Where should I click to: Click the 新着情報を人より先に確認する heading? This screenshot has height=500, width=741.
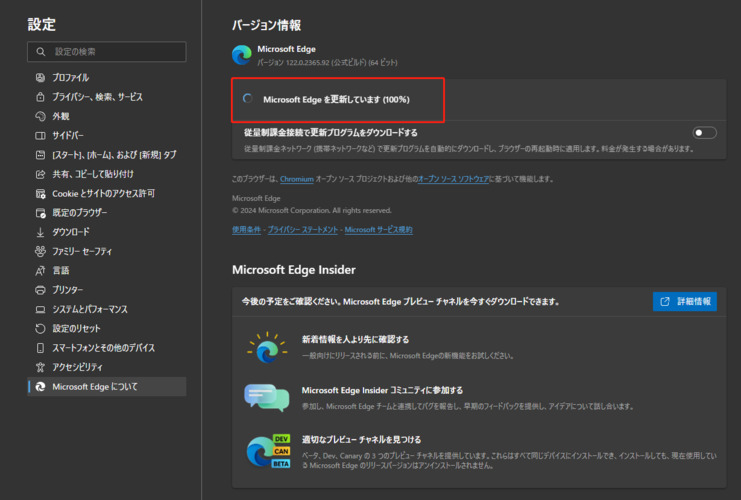(x=355, y=339)
